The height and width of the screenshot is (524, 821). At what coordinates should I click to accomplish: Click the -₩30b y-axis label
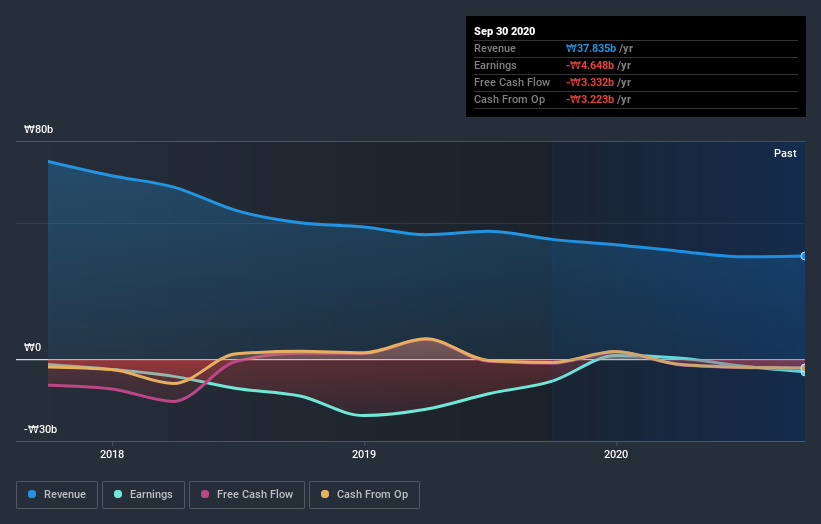(x=40, y=429)
